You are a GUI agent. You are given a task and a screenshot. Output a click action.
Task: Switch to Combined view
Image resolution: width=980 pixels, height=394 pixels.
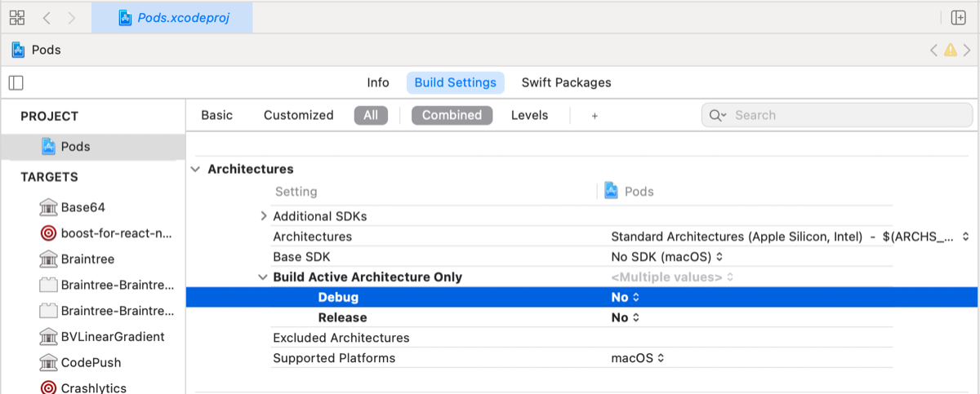(452, 115)
